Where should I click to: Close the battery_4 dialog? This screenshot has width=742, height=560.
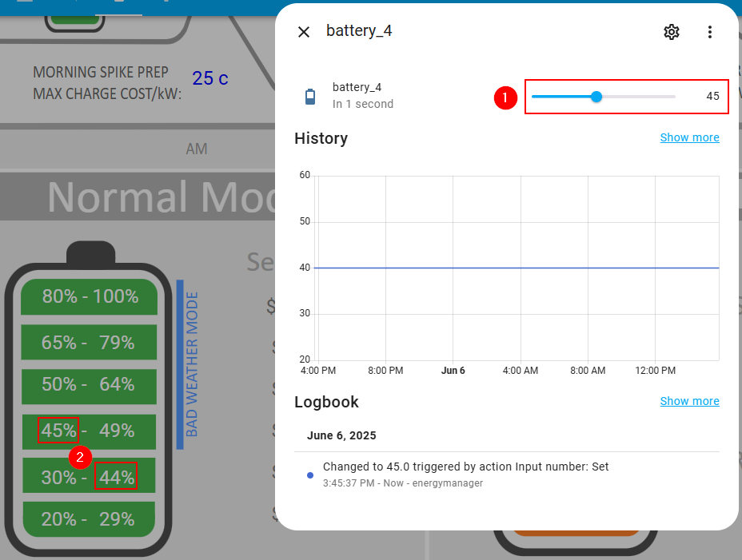304,32
